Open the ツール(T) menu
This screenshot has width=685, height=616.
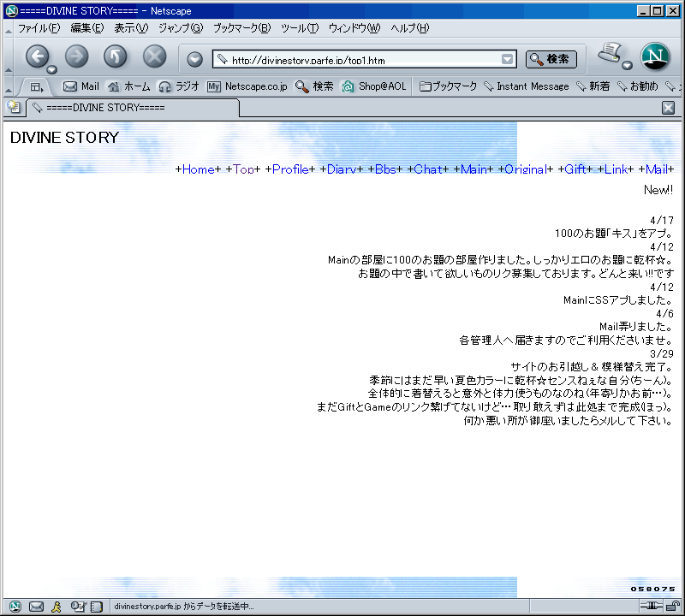click(300, 28)
